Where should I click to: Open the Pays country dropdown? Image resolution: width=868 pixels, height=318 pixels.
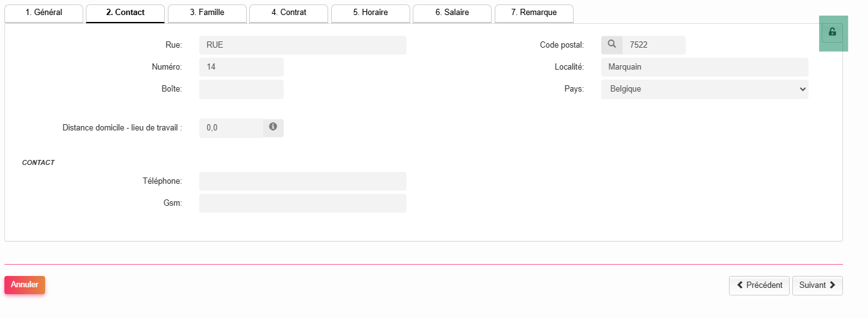tap(704, 89)
